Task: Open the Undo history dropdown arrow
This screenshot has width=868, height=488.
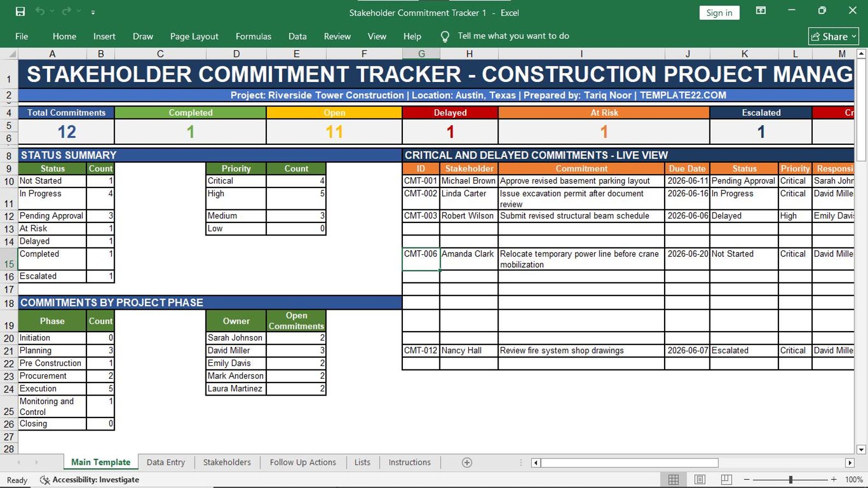Action: click(x=52, y=11)
